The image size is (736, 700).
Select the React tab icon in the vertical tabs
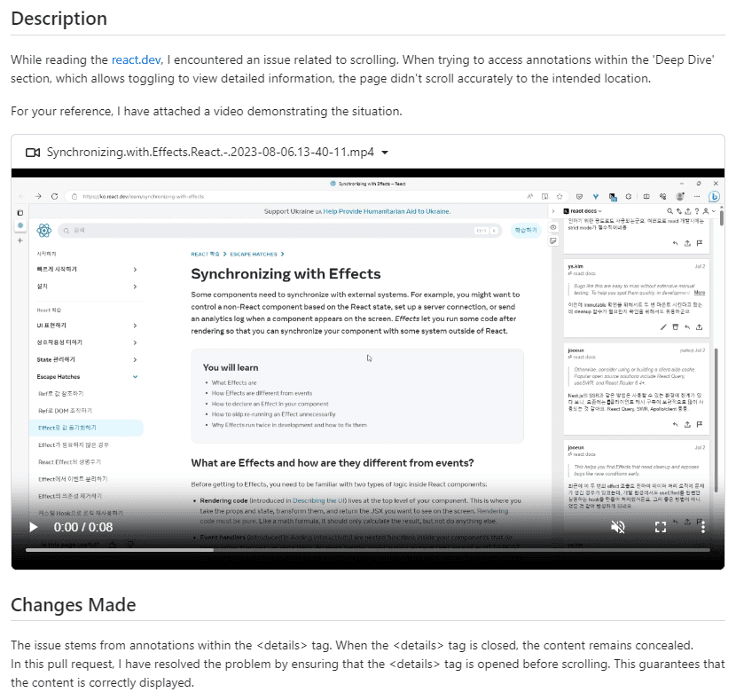point(20,225)
